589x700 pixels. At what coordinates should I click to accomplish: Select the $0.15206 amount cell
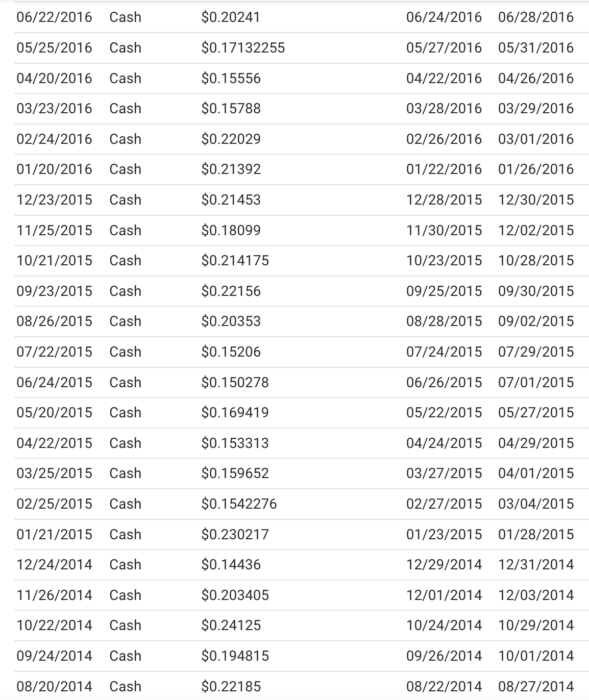[x=231, y=352]
